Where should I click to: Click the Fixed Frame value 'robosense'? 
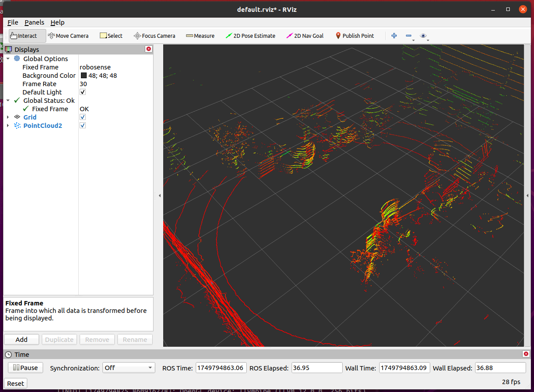[95, 67]
